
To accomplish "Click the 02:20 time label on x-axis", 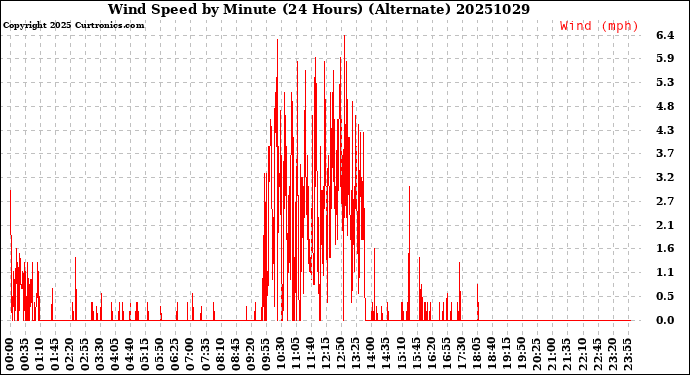I will (70, 355).
